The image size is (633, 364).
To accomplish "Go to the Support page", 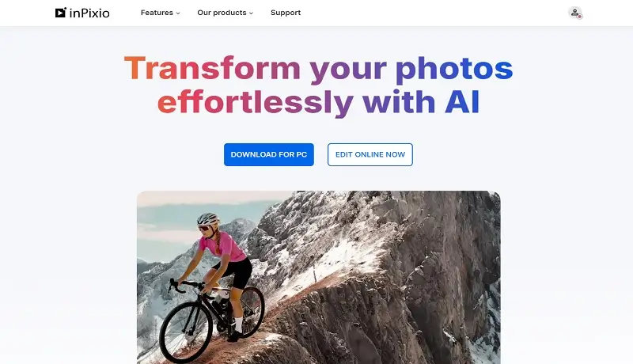I will click(286, 13).
